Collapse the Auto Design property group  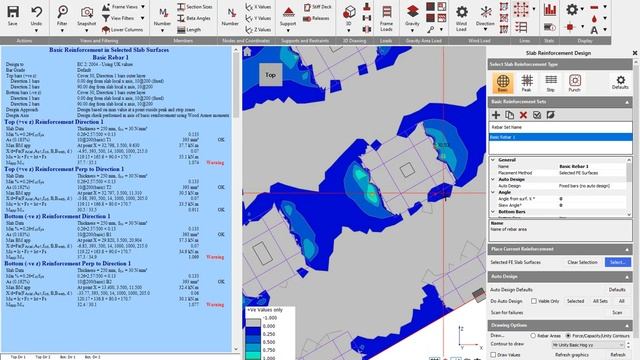point(493,179)
